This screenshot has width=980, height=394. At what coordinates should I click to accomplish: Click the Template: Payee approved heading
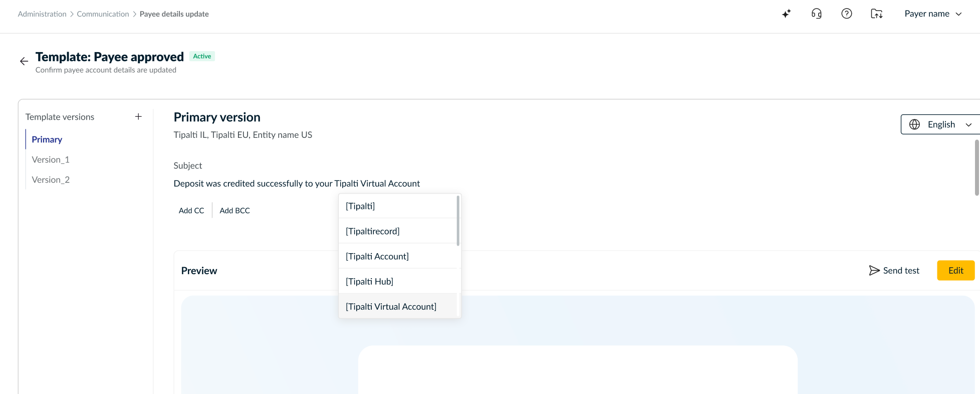point(110,57)
